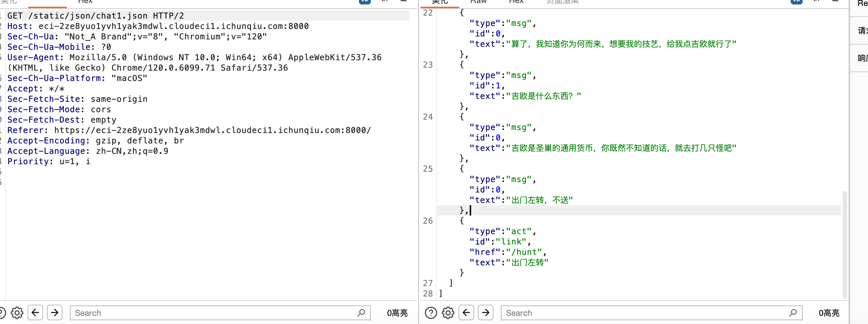Click magnifier icon in response search
The image size is (868, 324).
(x=793, y=313)
